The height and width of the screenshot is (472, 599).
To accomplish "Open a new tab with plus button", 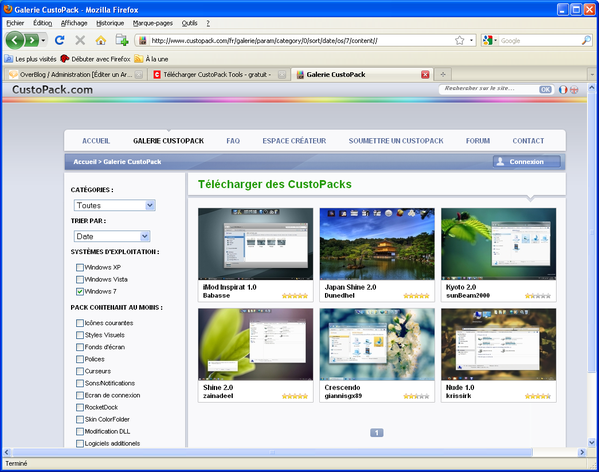I will click(x=443, y=74).
